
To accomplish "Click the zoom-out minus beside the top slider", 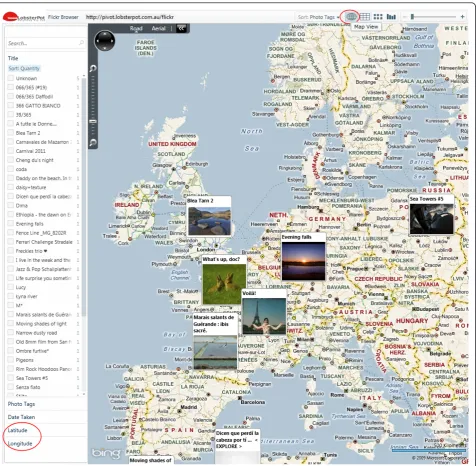I will tap(404, 17).
